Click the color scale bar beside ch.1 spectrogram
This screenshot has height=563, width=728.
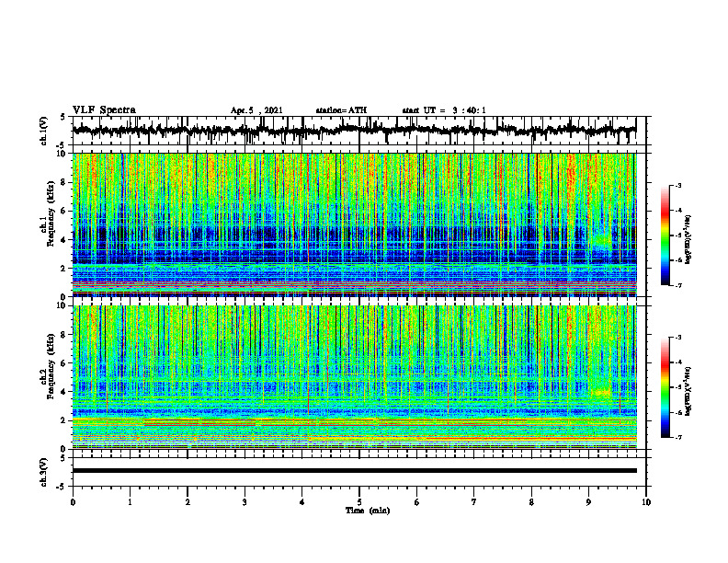click(x=665, y=236)
